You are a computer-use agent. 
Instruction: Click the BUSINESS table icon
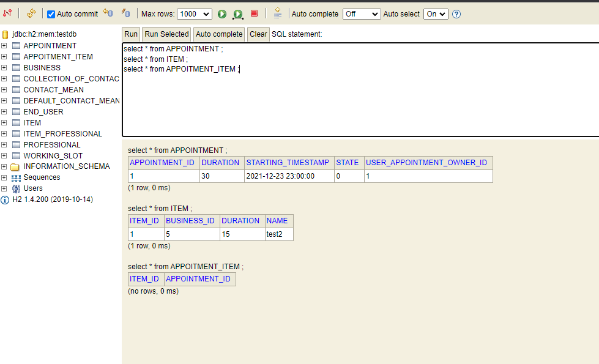(16, 68)
